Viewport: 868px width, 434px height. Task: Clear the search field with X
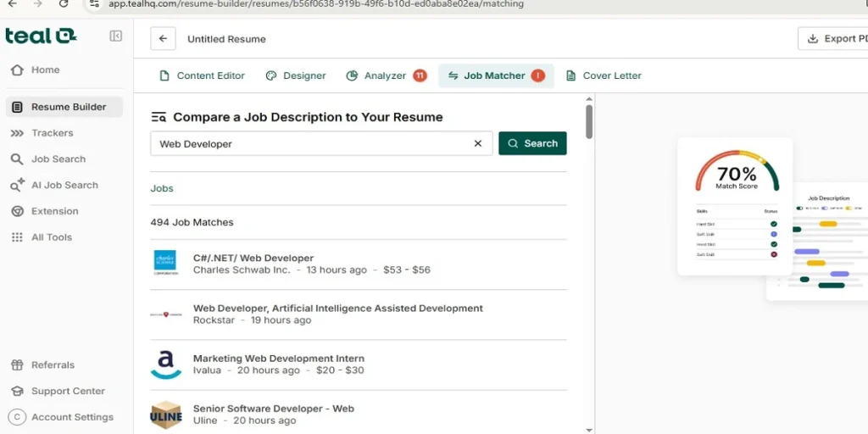click(x=478, y=144)
